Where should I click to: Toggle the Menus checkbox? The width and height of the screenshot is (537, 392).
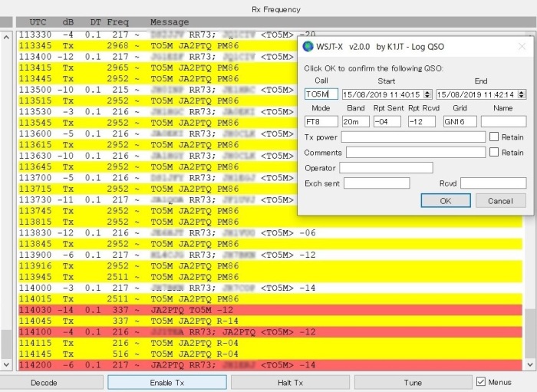point(481,382)
